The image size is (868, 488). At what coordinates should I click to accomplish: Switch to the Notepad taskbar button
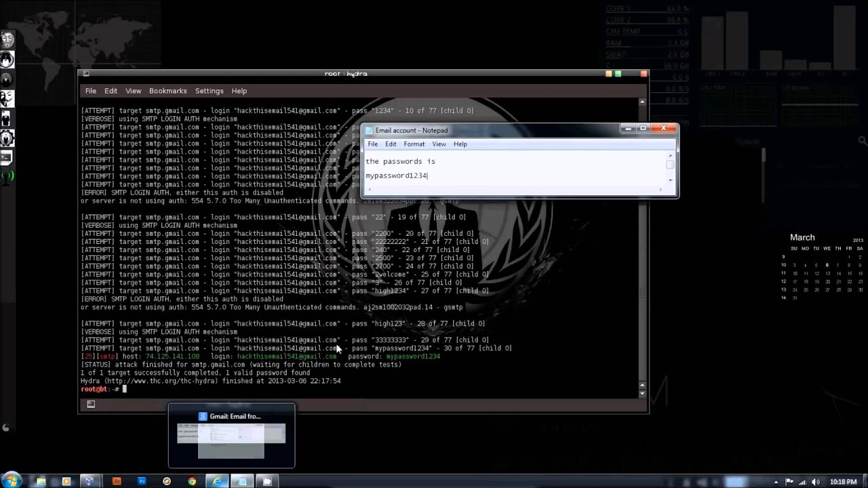[x=241, y=481]
